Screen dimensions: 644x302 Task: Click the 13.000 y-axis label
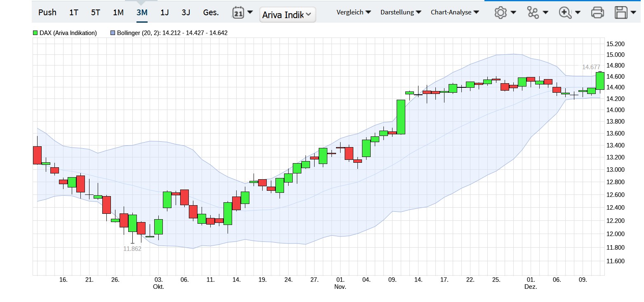pos(616,170)
